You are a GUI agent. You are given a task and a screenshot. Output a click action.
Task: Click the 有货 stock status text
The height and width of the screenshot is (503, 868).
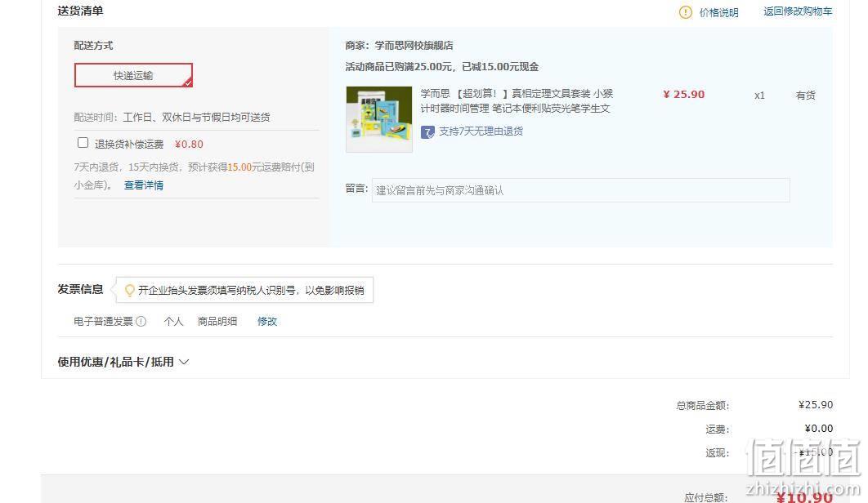click(805, 96)
